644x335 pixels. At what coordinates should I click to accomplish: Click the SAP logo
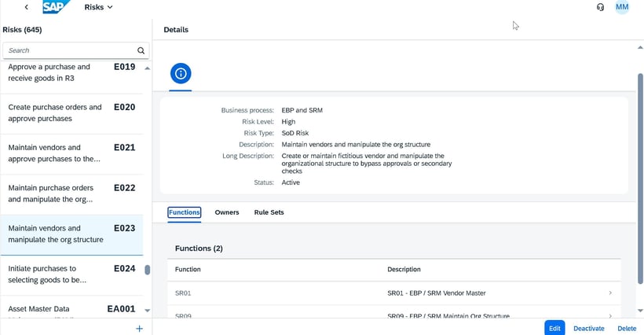point(56,7)
